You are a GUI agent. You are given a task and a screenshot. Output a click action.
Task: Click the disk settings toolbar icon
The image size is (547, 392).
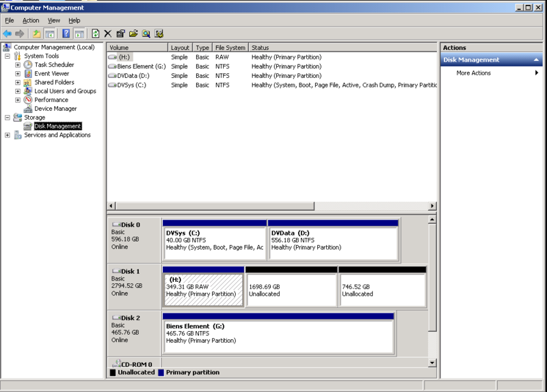pyautogui.click(x=159, y=34)
